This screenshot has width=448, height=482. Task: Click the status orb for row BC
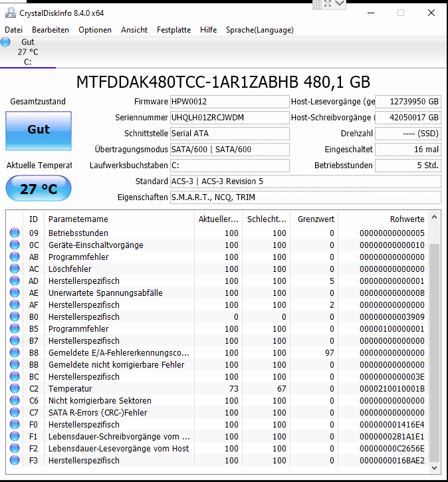[x=15, y=376]
